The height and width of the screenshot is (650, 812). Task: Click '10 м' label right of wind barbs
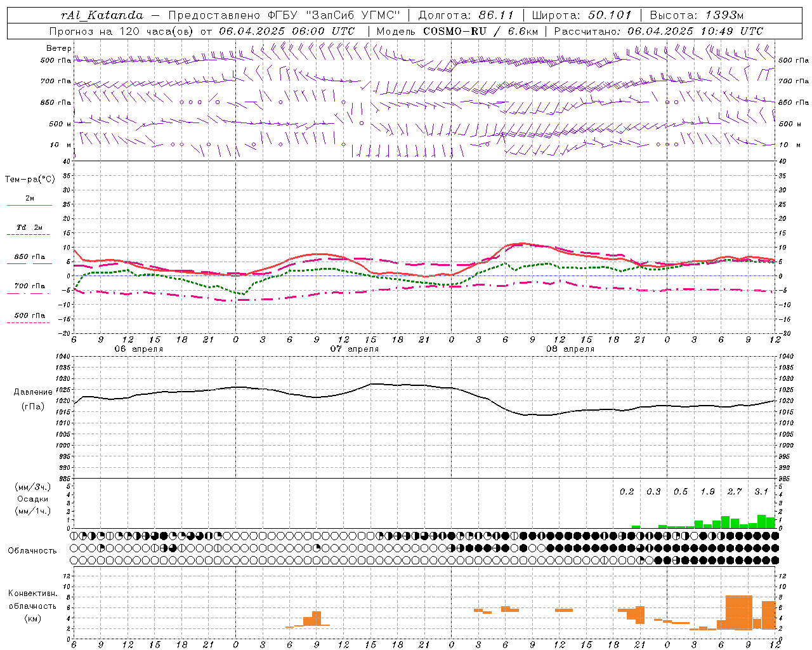tap(789, 145)
